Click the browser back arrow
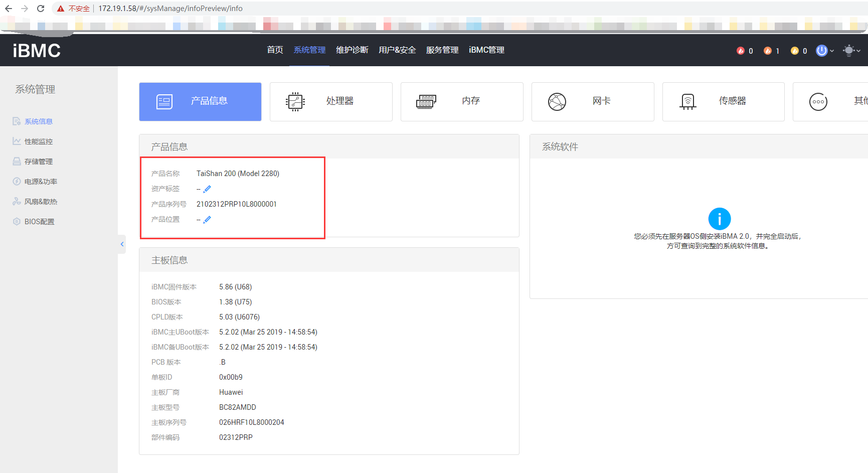 pos(9,9)
